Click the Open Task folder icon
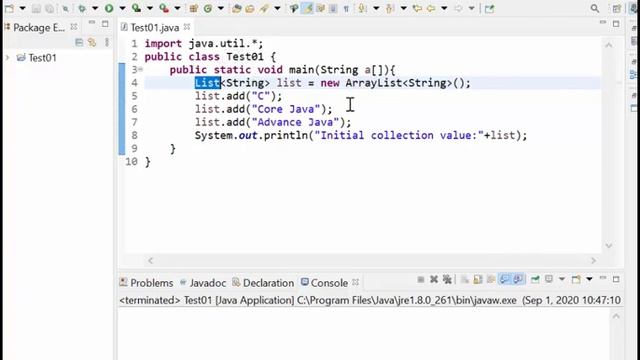Viewport: 640px width, 360px height. point(250,8)
